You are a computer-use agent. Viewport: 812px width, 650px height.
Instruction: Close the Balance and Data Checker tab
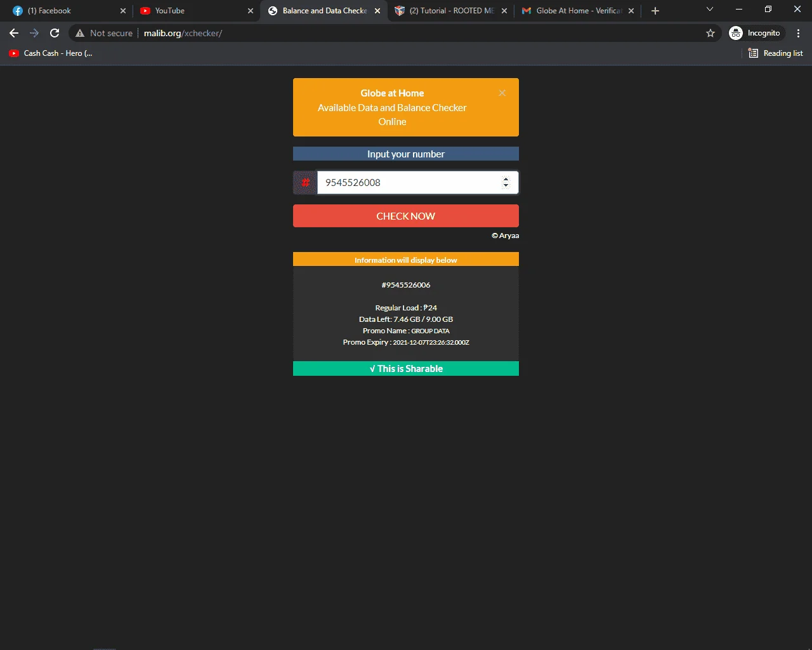(x=377, y=11)
